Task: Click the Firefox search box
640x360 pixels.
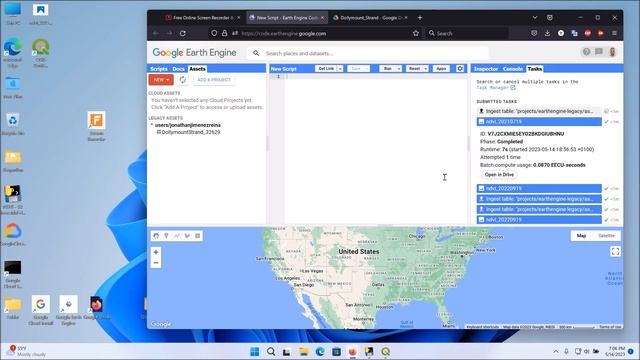Action: pyautogui.click(x=467, y=33)
